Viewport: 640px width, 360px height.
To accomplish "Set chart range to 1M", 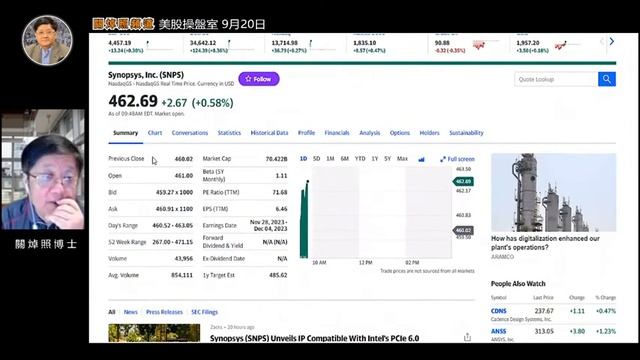I will point(330,159).
